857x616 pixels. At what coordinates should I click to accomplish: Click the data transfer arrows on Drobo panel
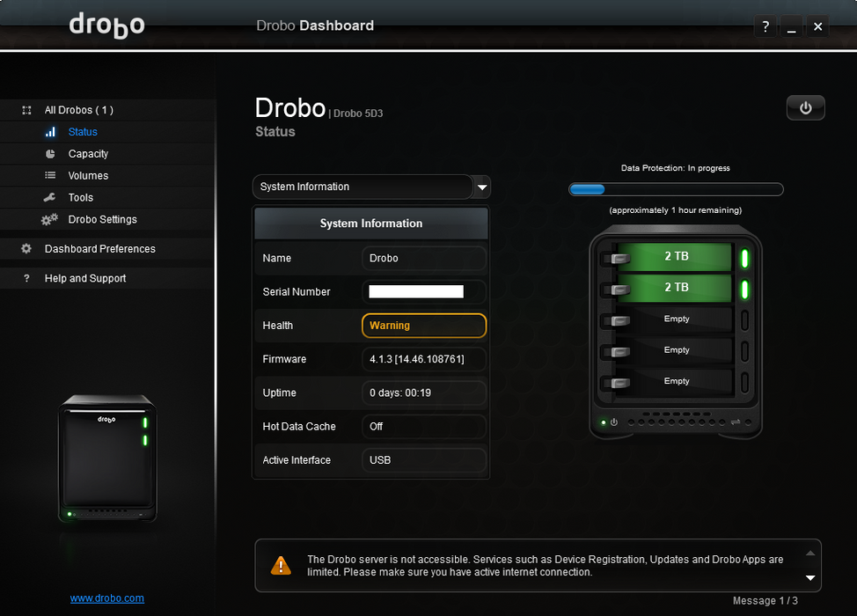735,422
